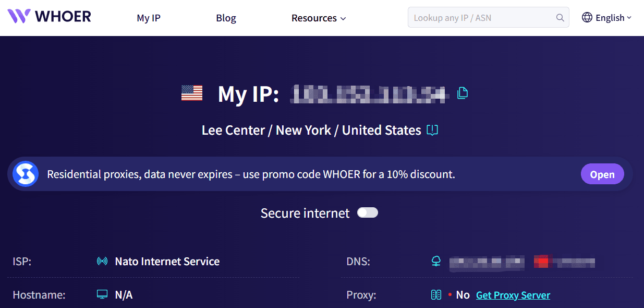Click the blue promo proxy logo icon
644x308 pixels.
click(x=26, y=174)
